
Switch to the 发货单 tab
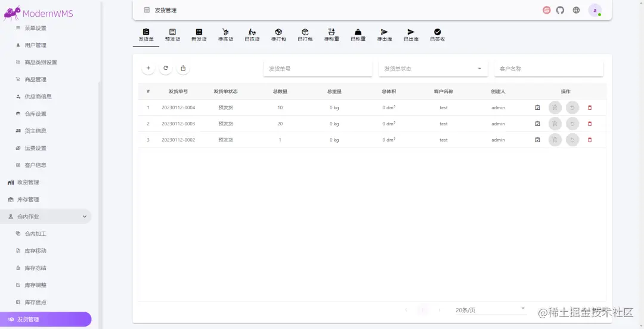(146, 35)
